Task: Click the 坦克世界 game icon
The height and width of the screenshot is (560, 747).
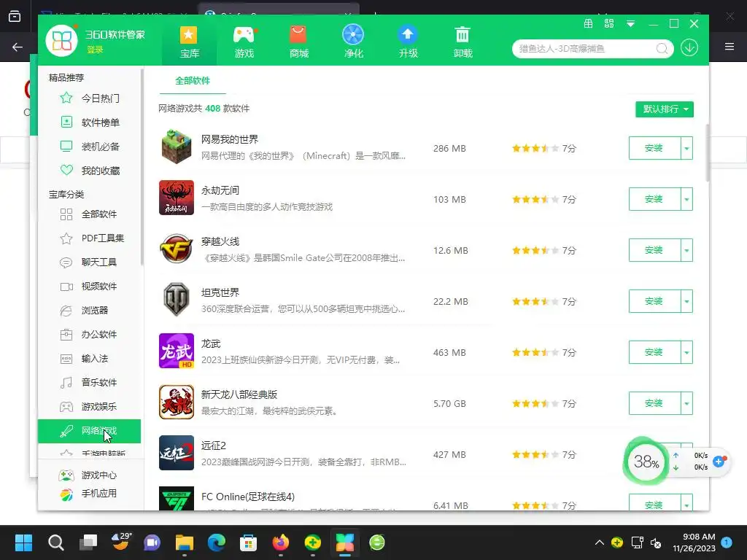Action: [x=177, y=300]
